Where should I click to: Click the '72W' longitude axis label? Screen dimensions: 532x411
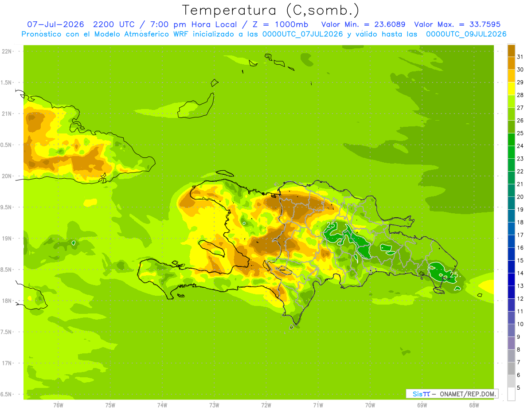click(266, 405)
